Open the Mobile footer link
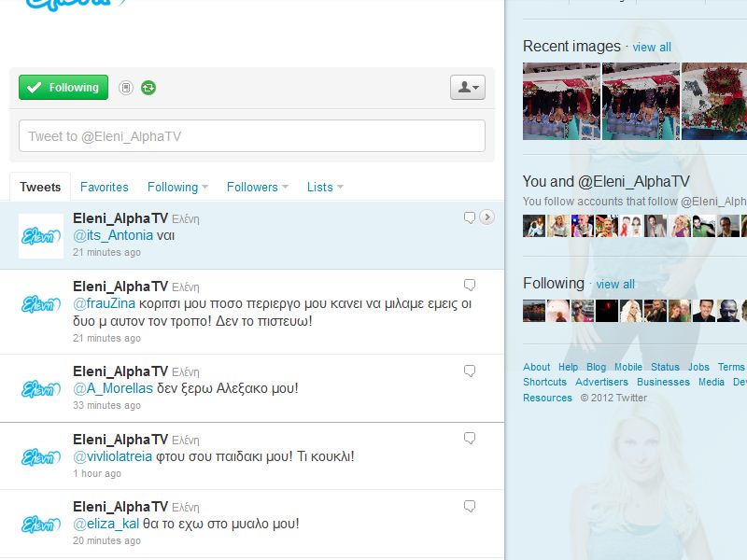Screen dimensions: 747x560 coord(628,367)
